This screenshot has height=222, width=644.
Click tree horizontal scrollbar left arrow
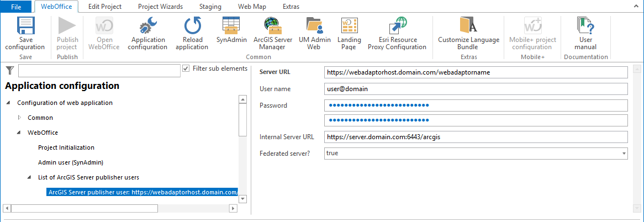coord(6,208)
